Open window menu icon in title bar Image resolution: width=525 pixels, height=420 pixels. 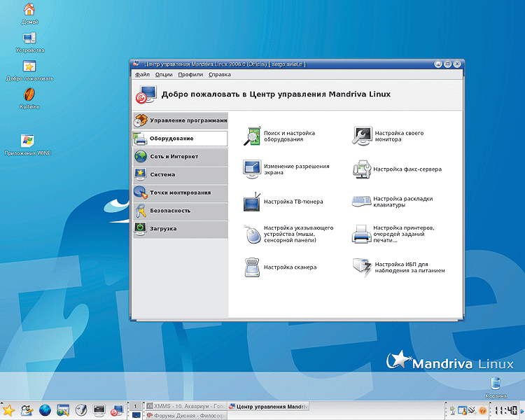136,63
